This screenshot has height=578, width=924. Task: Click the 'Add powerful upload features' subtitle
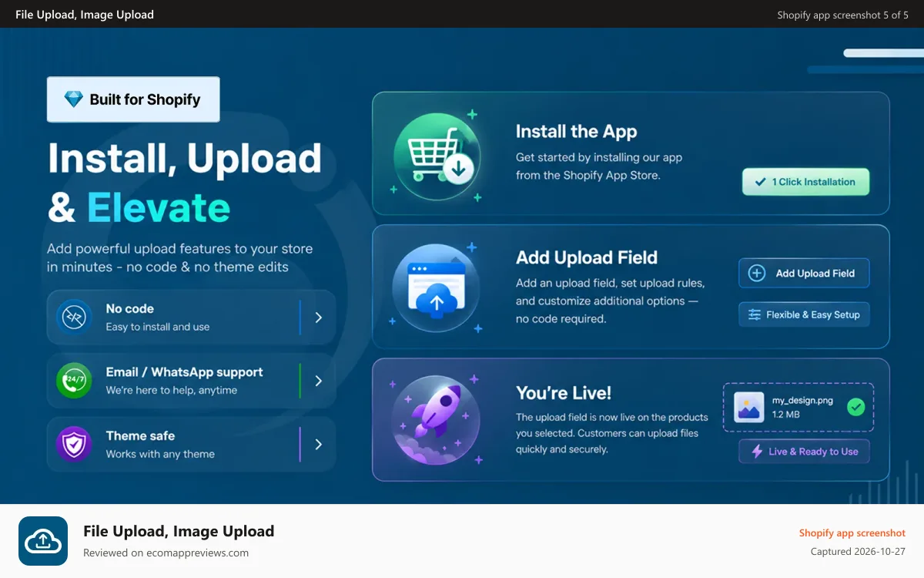pyautogui.click(x=180, y=258)
